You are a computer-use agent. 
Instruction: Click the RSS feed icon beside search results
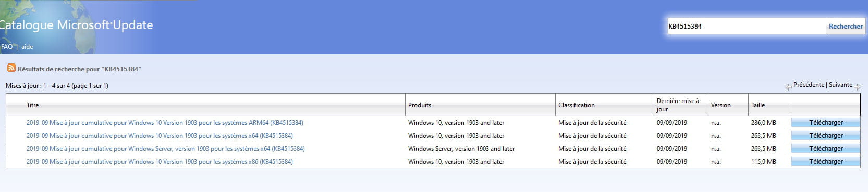(x=11, y=68)
